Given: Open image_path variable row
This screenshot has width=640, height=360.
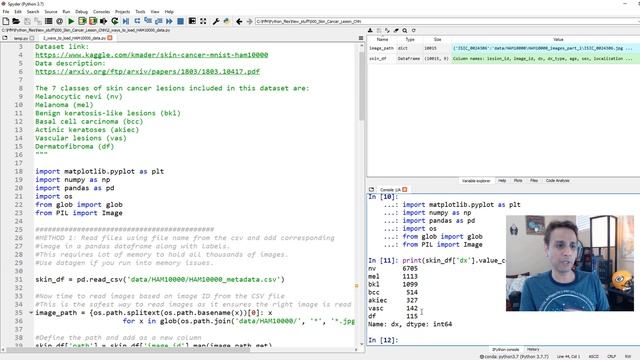Looking at the screenshot, I should point(503,48).
